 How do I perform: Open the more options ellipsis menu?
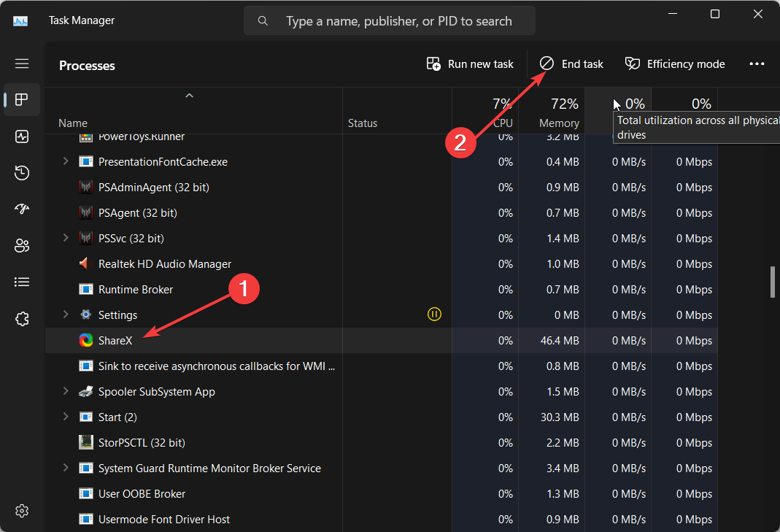pyautogui.click(x=757, y=63)
